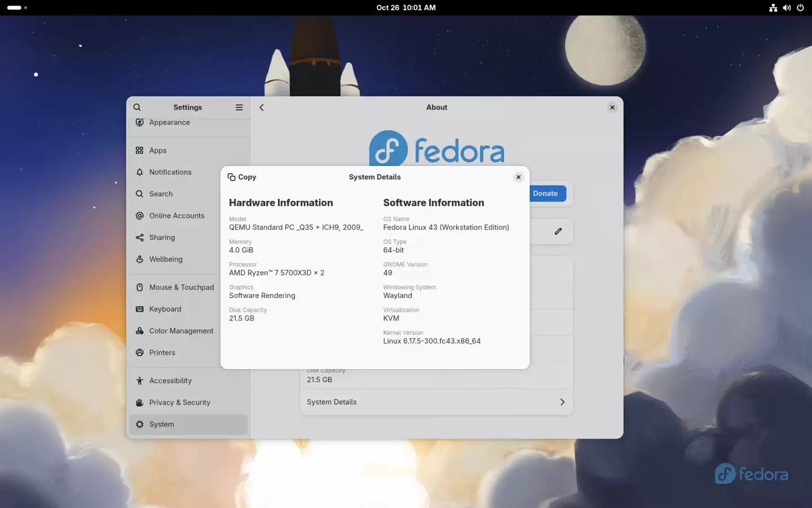Go back using the arrow button

pyautogui.click(x=261, y=107)
